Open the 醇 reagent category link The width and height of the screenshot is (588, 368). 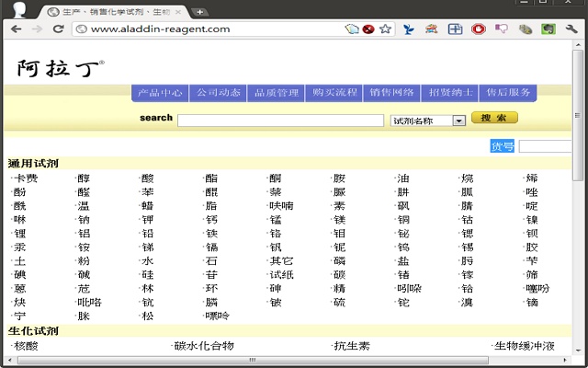click(84, 178)
